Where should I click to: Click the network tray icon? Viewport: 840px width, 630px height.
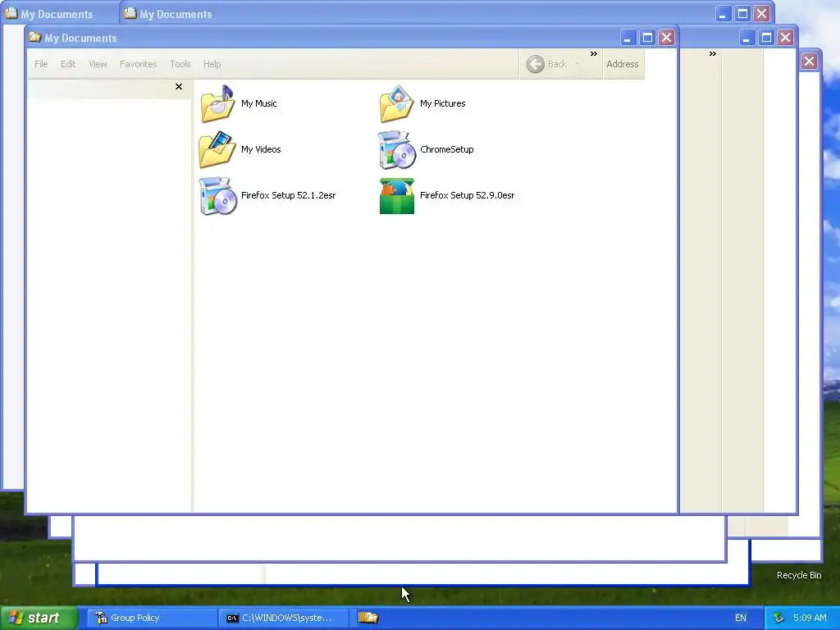point(779,619)
